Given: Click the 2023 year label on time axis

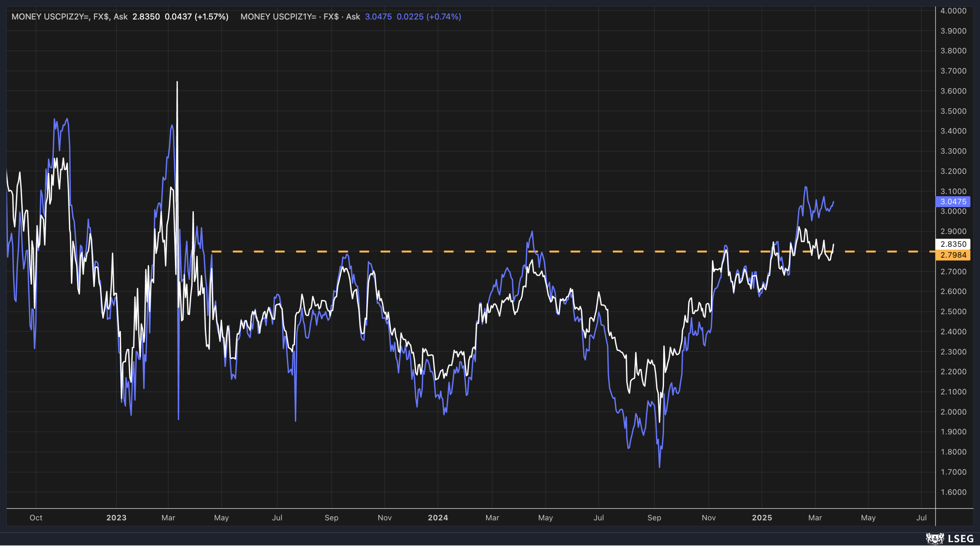Looking at the screenshot, I should [116, 518].
